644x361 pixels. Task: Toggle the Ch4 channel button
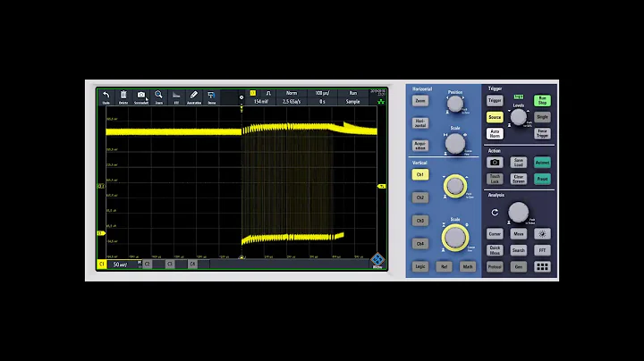tap(419, 244)
